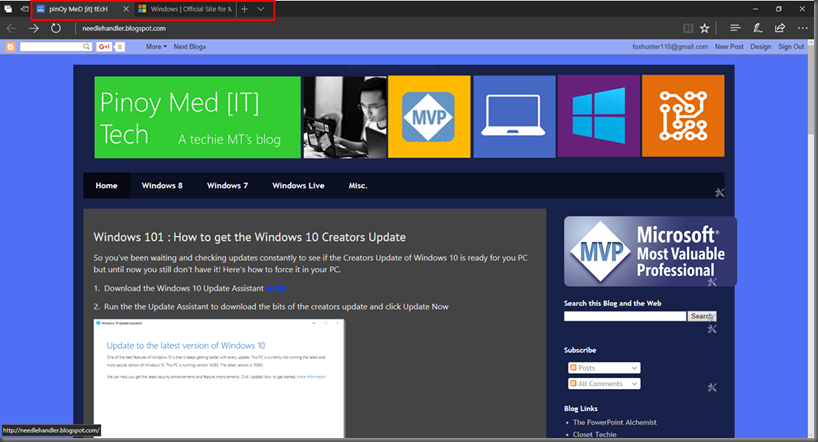Open Reading view book icon
Image resolution: width=818 pixels, height=442 pixels.
tap(688, 28)
